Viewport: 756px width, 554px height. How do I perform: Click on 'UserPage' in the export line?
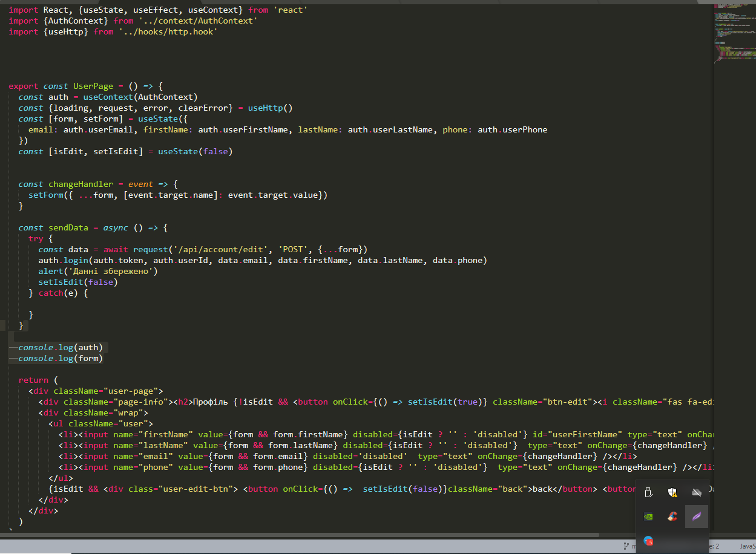tap(93, 86)
